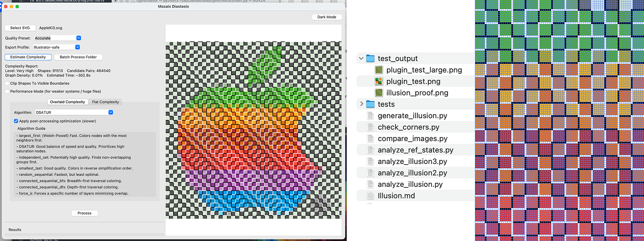The image size is (644, 241).
Task: Select file name analyze_illusion3.py
Action: [412, 162]
